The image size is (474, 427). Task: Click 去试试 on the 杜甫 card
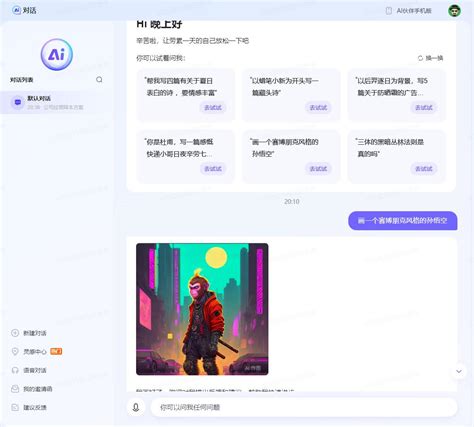pos(213,169)
